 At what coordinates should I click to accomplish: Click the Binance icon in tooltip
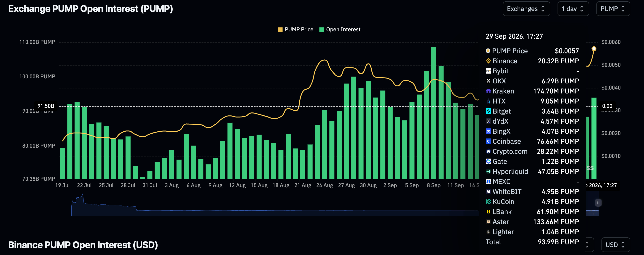click(x=488, y=61)
